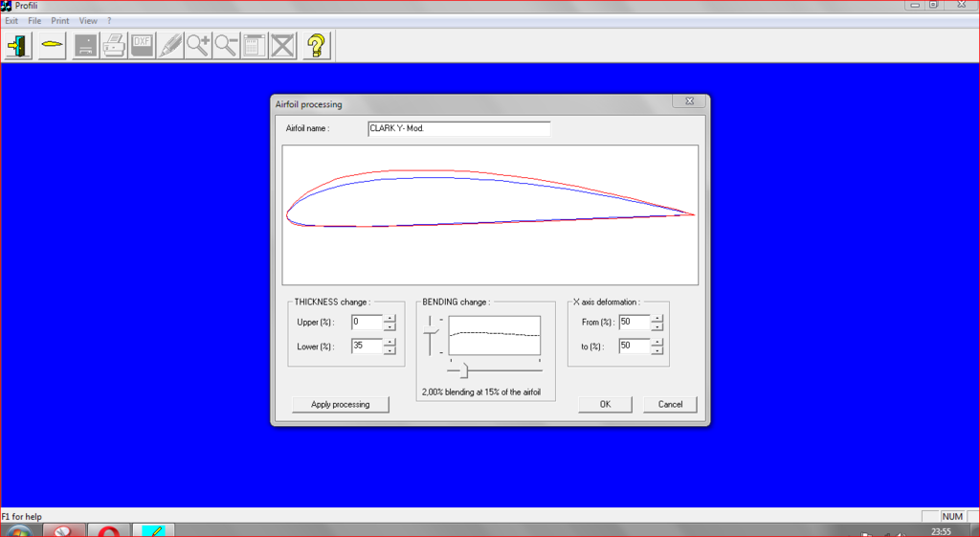Click the zoom in magnifier icon
Image resolution: width=980 pixels, height=537 pixels.
[x=198, y=45]
